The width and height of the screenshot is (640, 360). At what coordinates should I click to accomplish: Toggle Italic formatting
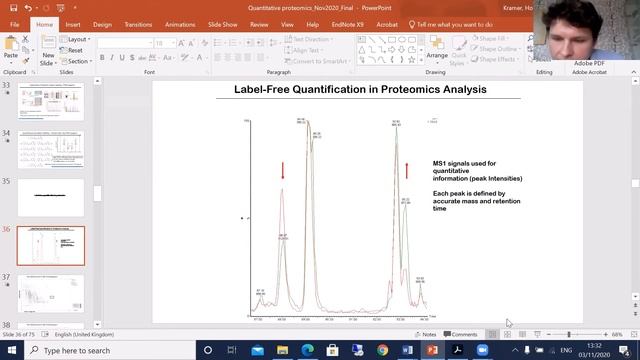pos(112,58)
